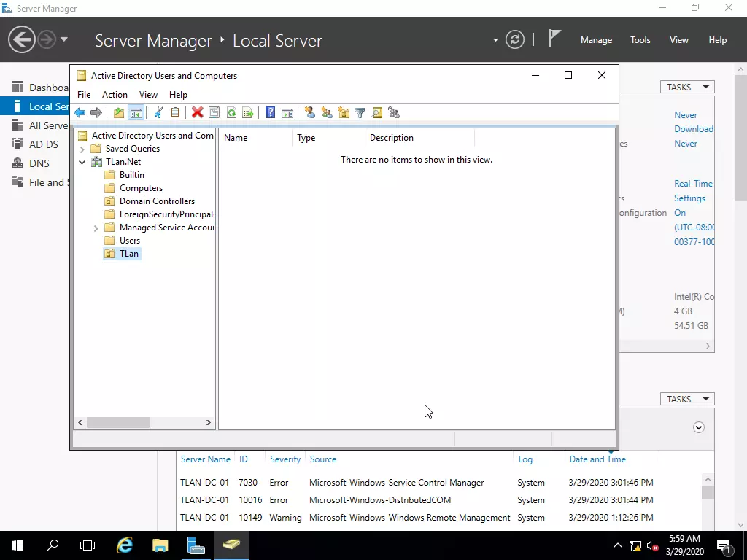Image resolution: width=747 pixels, height=560 pixels.
Task: Open the Action menu
Action: 115,95
